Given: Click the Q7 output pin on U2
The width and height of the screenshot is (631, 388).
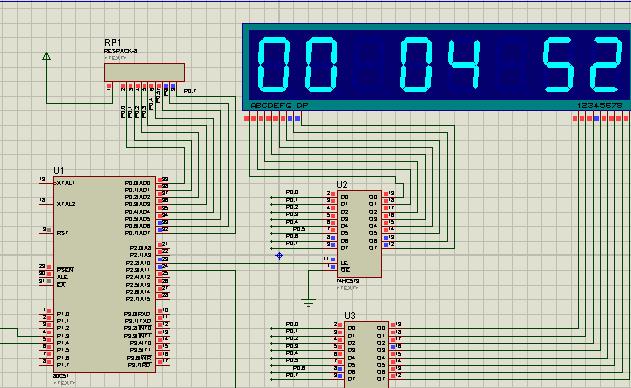Looking at the screenshot, I should (x=373, y=248).
